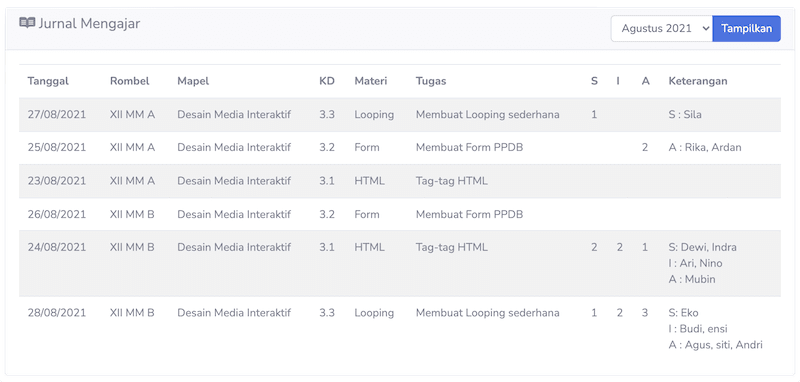This screenshot has width=800, height=382.
Task: Click XII MM B in the 28/08/2021 row
Action: pos(132,313)
